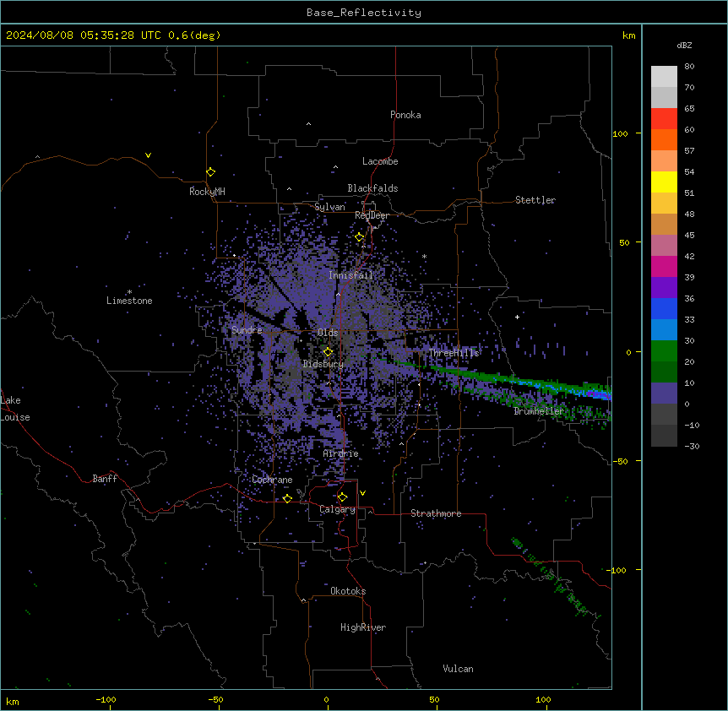
Task: Click the Innisfail city label
Action: tap(350, 275)
